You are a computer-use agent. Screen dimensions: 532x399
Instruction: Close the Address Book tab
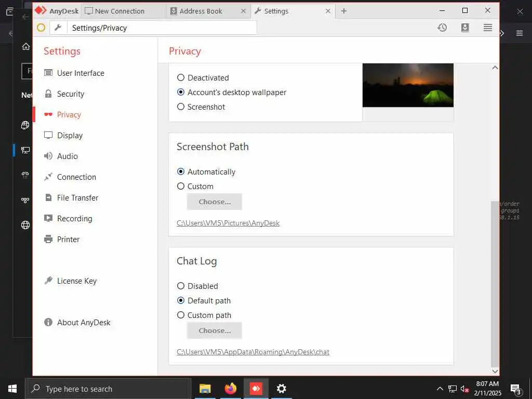[x=243, y=11]
